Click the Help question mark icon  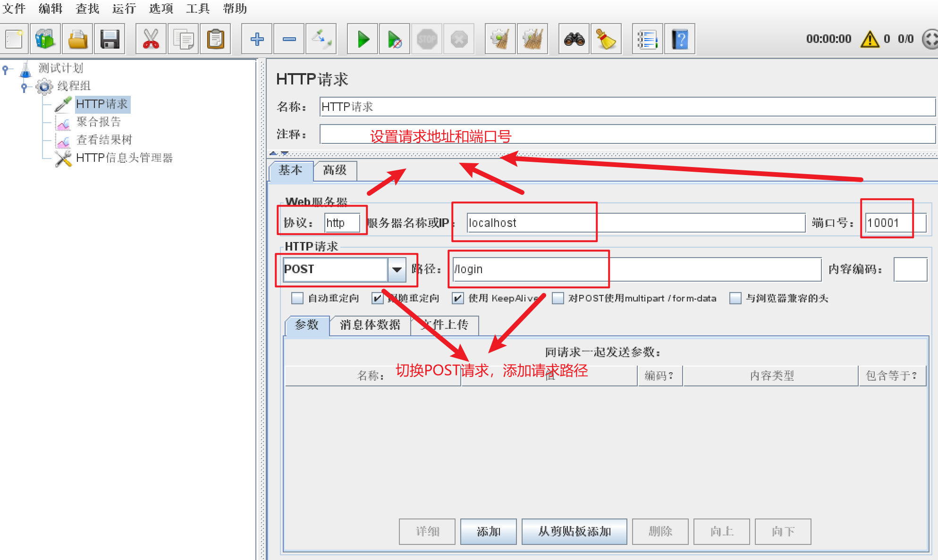pyautogui.click(x=680, y=39)
